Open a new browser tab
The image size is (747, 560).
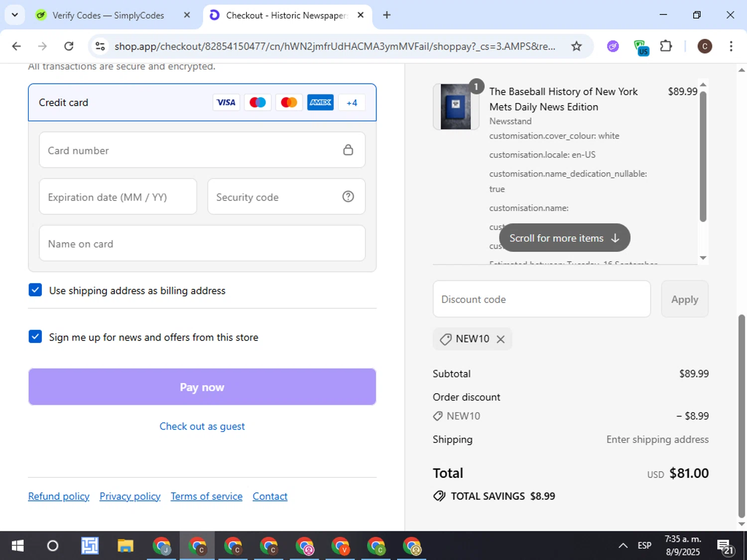386,15
